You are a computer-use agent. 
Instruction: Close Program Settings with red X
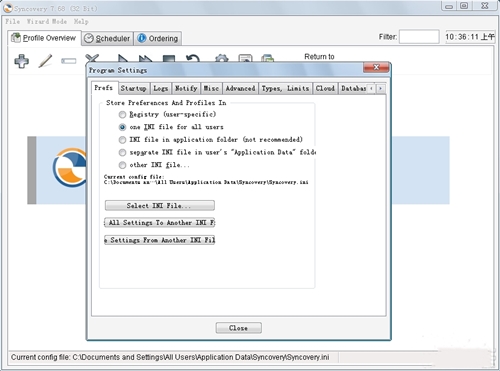click(376, 67)
